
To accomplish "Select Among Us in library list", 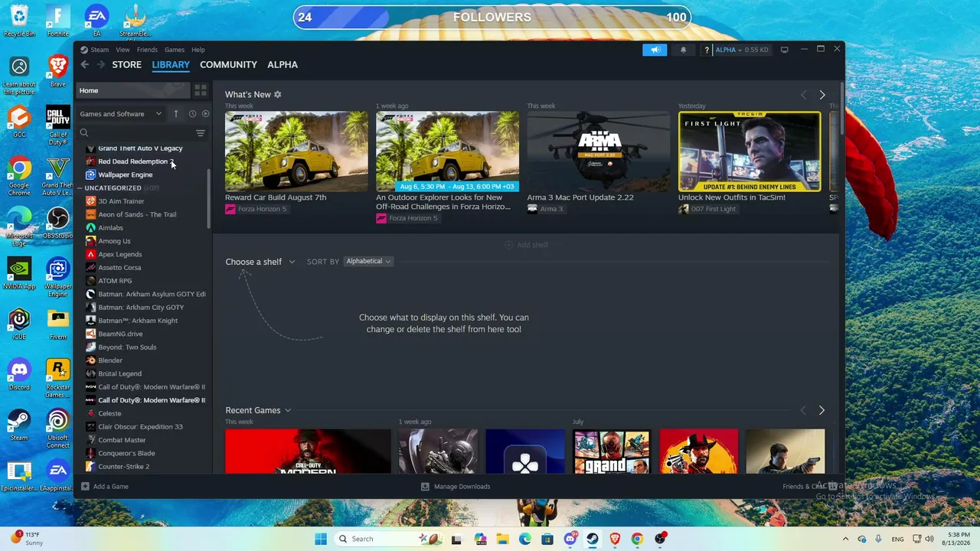I will point(115,241).
